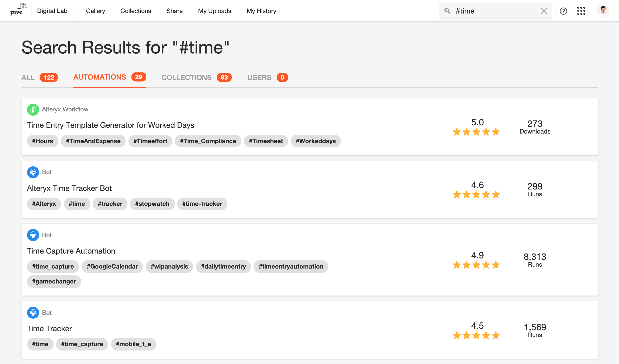Select the #GoogleCalendar tag
The image size is (619, 364).
coord(112,266)
